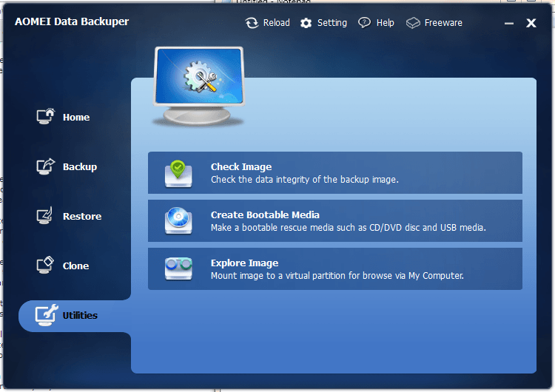
Task: Click 'Mount image to a virtual partition' description
Action: 337,276
